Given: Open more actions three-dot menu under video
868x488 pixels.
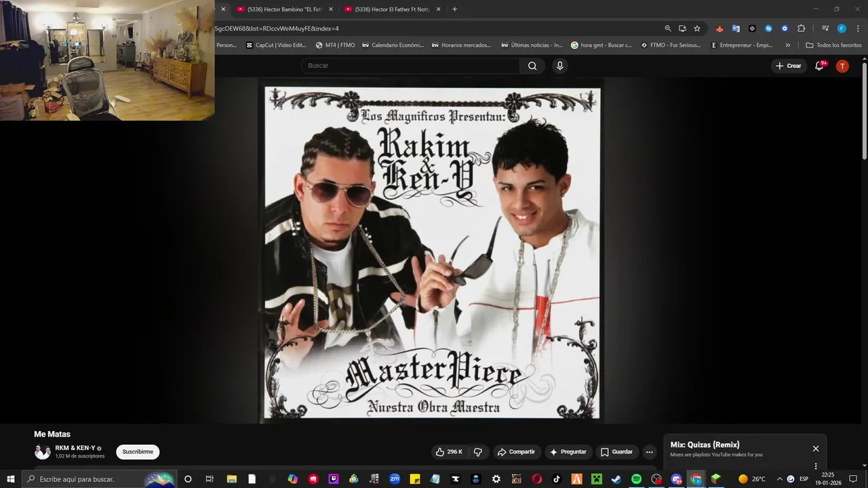Looking at the screenshot, I should coord(649,452).
